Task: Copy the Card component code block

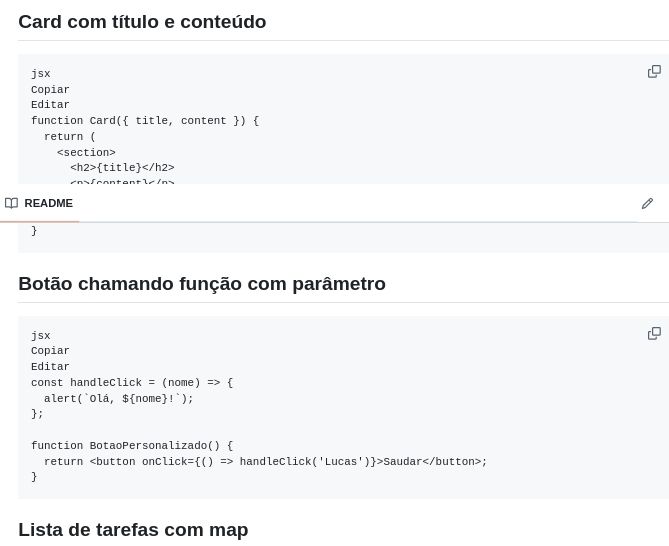Action: click(x=654, y=71)
